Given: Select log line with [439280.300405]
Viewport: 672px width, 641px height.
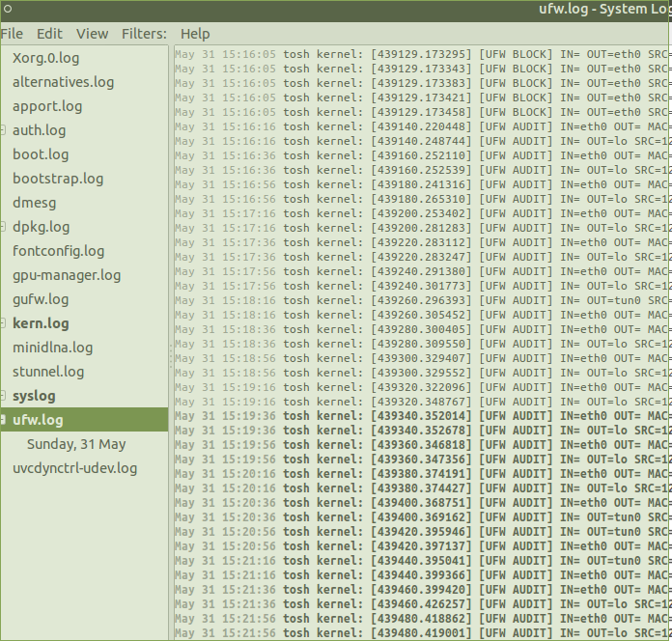Looking at the screenshot, I should tap(423, 329).
